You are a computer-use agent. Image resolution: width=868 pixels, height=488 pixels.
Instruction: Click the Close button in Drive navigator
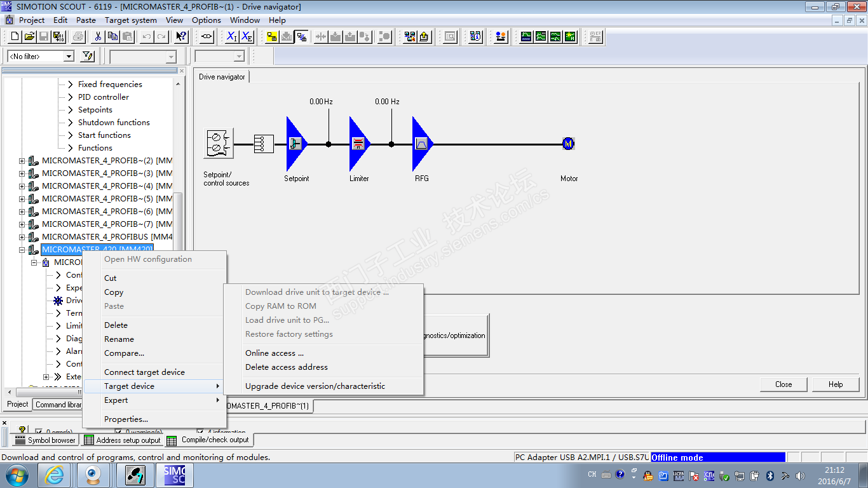click(783, 384)
